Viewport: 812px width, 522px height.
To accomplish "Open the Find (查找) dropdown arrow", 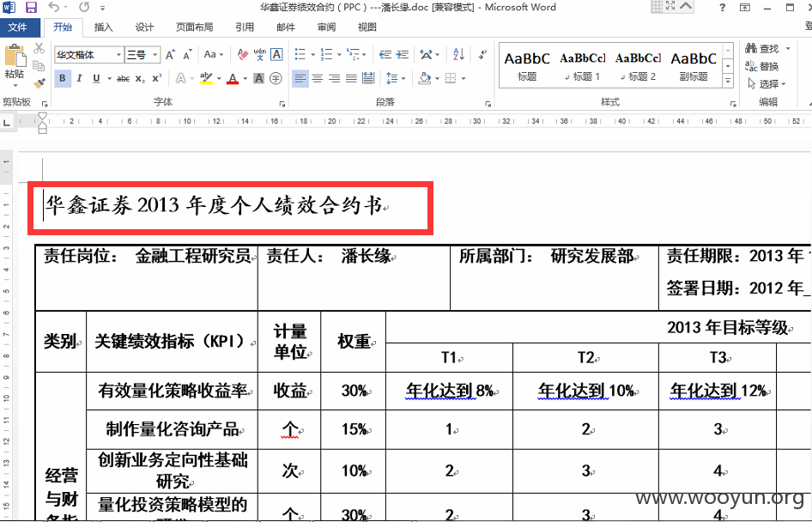I will tap(788, 48).
